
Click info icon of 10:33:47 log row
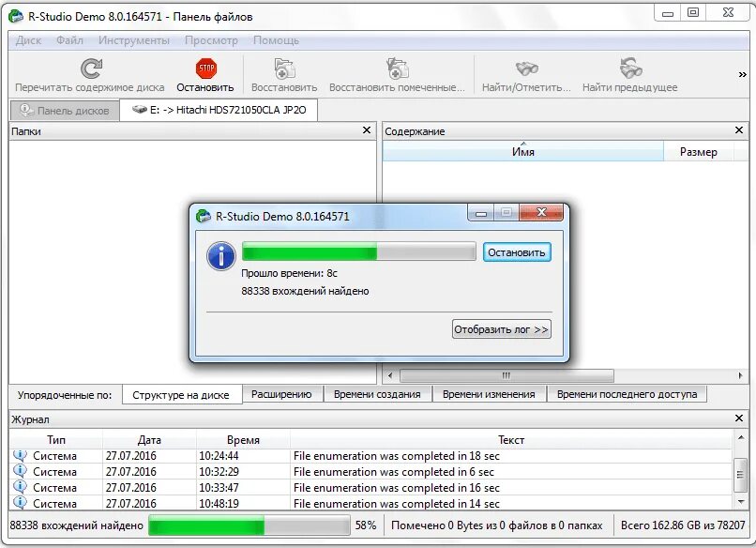tap(20, 487)
